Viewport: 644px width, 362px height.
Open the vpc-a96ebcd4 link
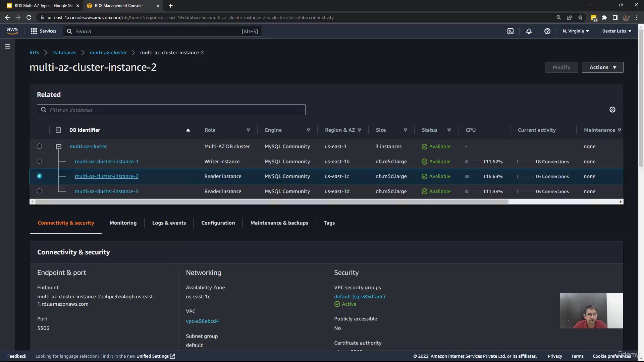point(202,321)
